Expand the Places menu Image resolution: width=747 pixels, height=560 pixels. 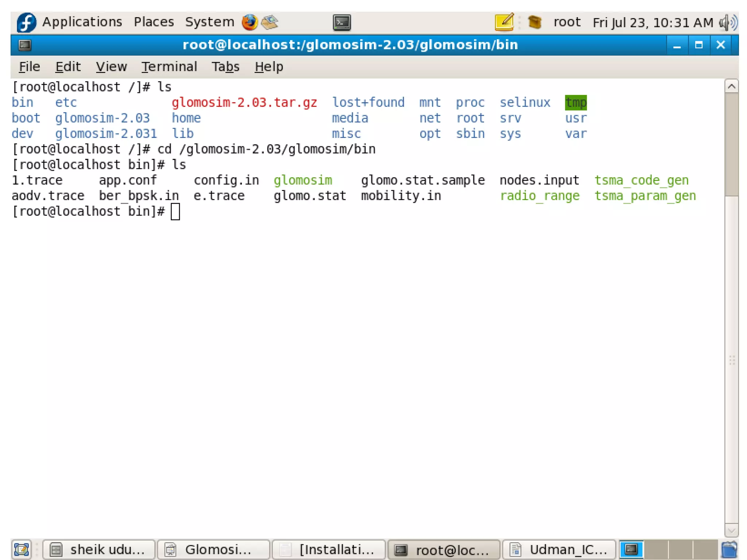[154, 22]
